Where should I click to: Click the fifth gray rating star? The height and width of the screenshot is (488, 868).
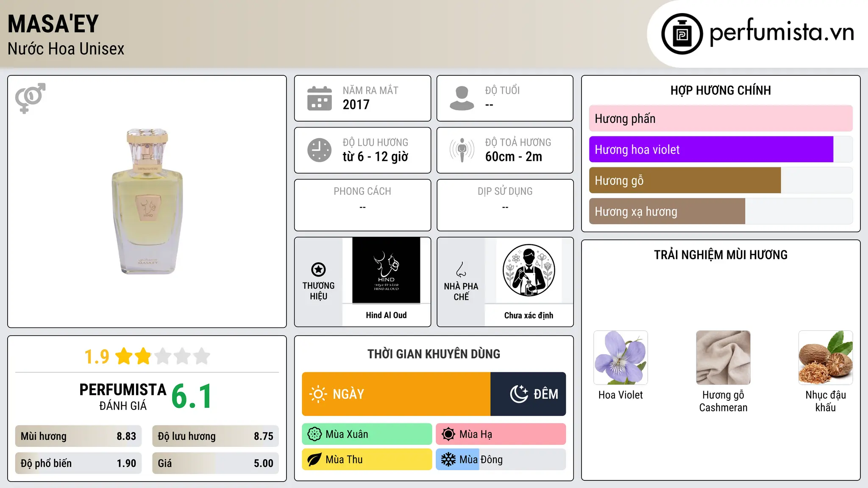tap(202, 356)
